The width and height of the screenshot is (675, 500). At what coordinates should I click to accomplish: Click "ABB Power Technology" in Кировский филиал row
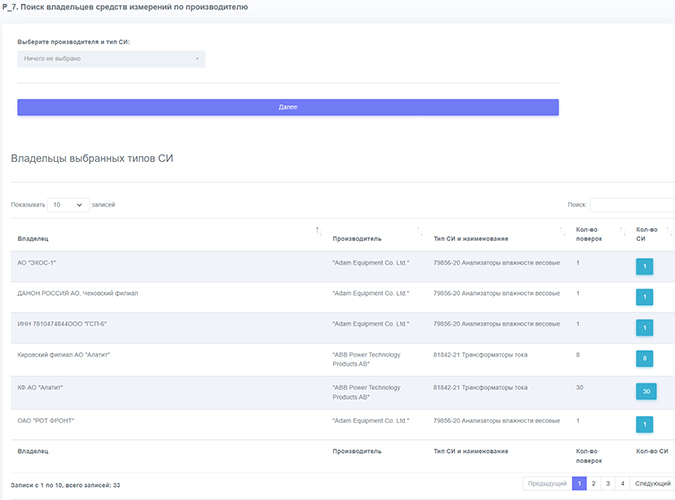366,359
